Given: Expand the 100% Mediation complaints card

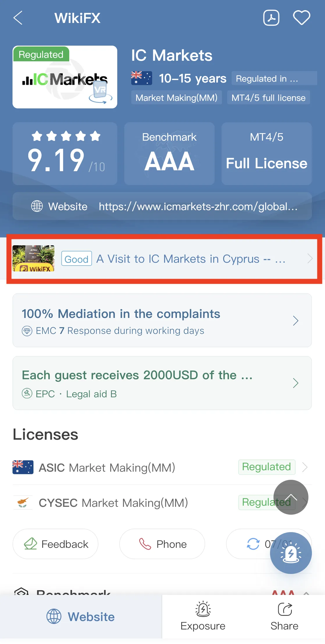Looking at the screenshot, I should click(162, 320).
